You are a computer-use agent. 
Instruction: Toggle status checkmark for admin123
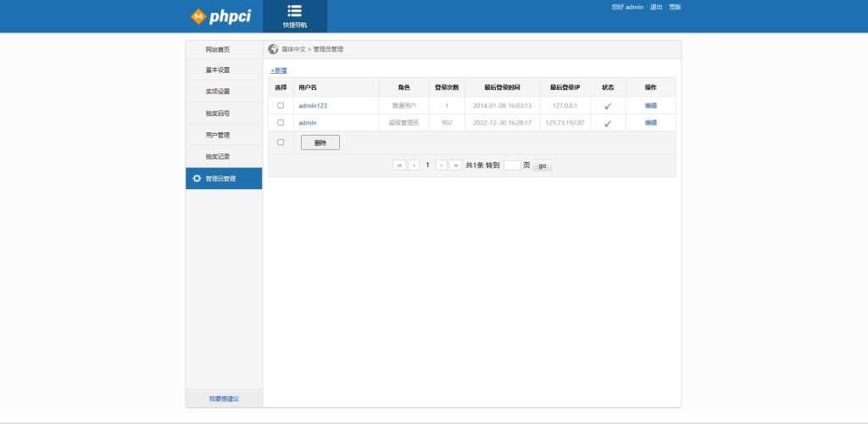pyautogui.click(x=608, y=106)
